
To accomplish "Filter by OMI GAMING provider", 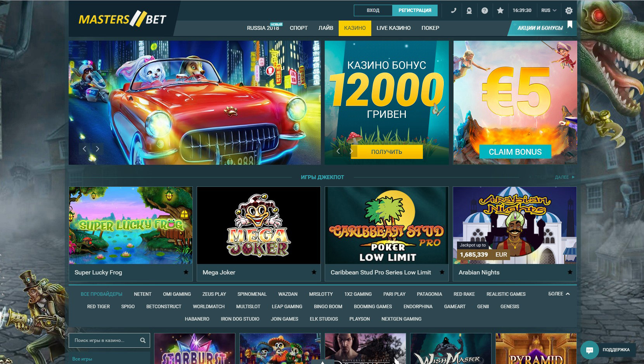I will [177, 294].
